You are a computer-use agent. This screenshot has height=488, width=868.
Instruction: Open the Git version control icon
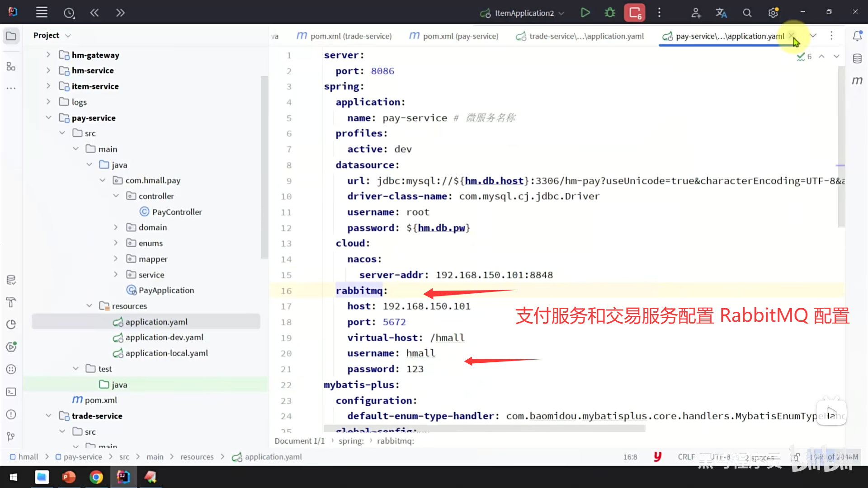tap(11, 436)
